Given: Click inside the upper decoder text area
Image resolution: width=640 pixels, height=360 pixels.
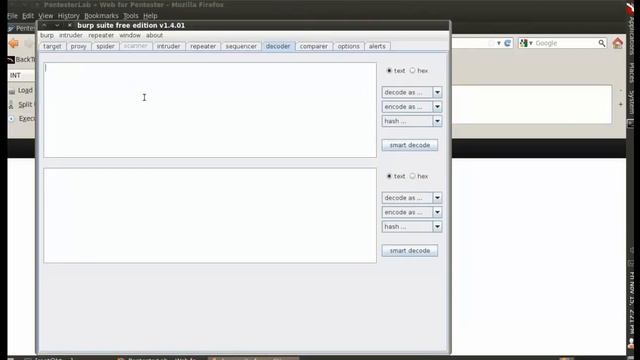Looking at the screenshot, I should point(210,110).
